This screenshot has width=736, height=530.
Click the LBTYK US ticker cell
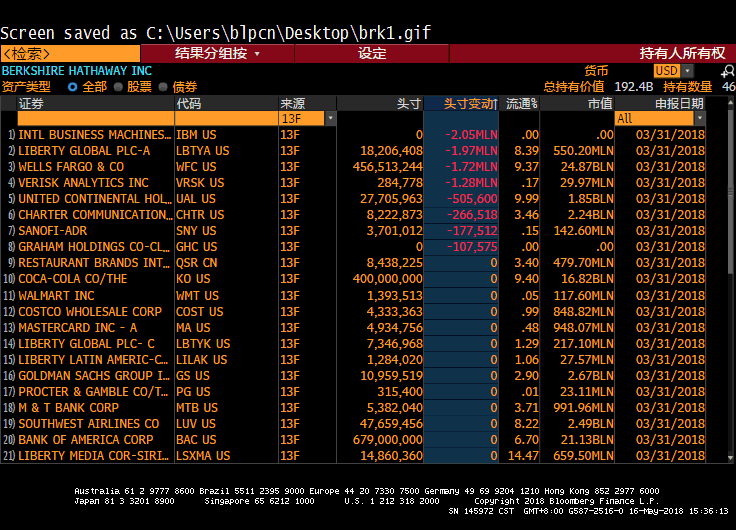[203, 344]
